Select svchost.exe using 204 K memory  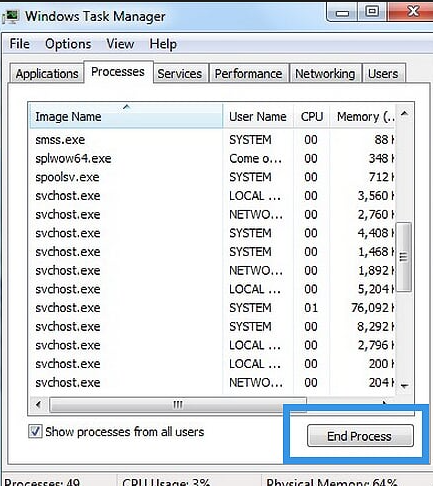pos(212,382)
